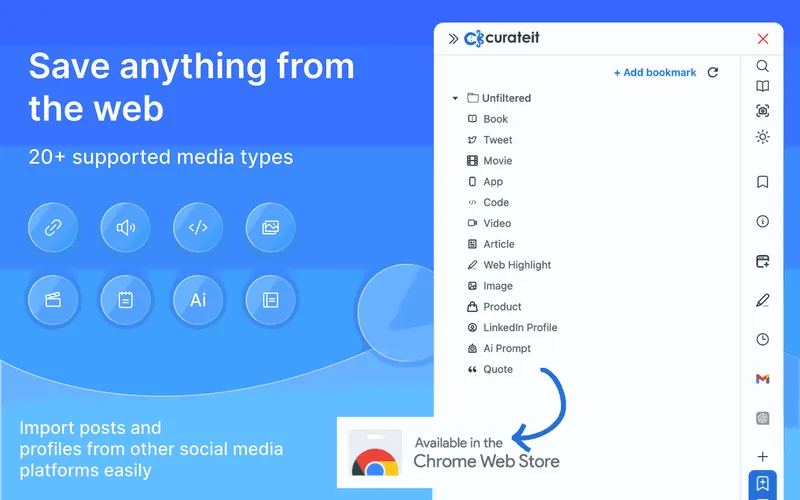Open the info circle icon
The height and width of the screenshot is (500, 800).
point(762,221)
